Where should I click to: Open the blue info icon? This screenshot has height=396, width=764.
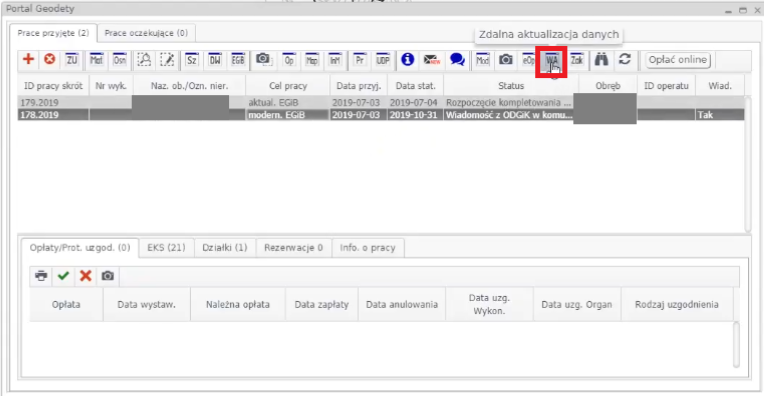tap(407, 59)
